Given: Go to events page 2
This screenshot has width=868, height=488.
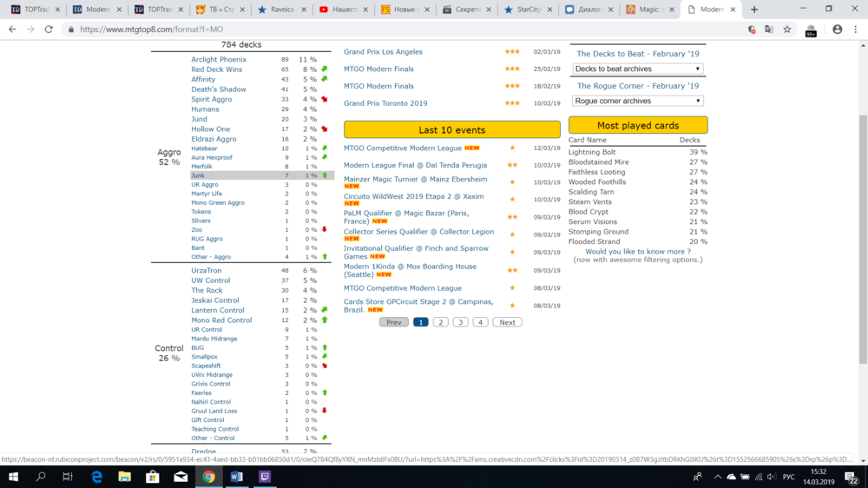Looking at the screenshot, I should pos(441,322).
